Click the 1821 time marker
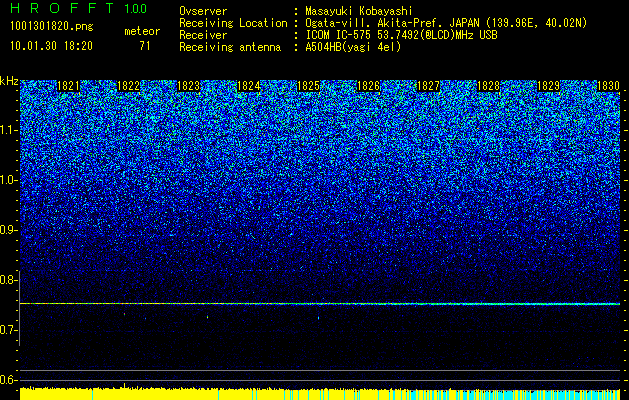This screenshot has width=629, height=400. tap(68, 86)
